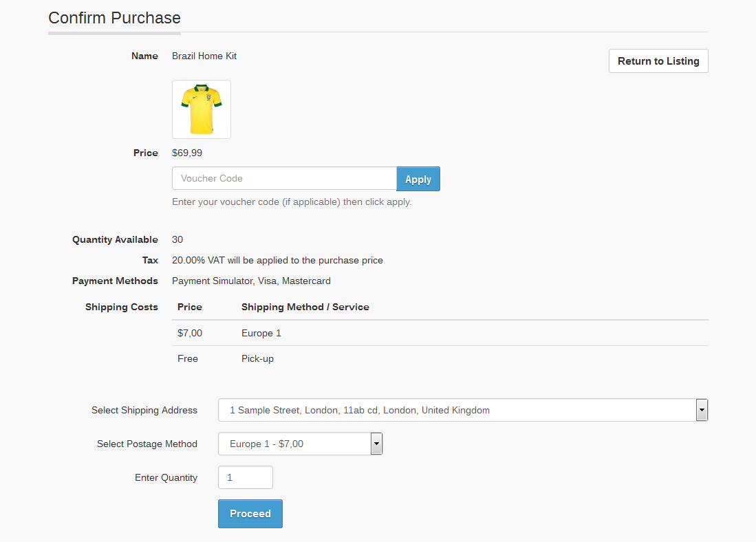Click the Return to Listing button
The width and height of the screenshot is (756, 542).
point(658,61)
